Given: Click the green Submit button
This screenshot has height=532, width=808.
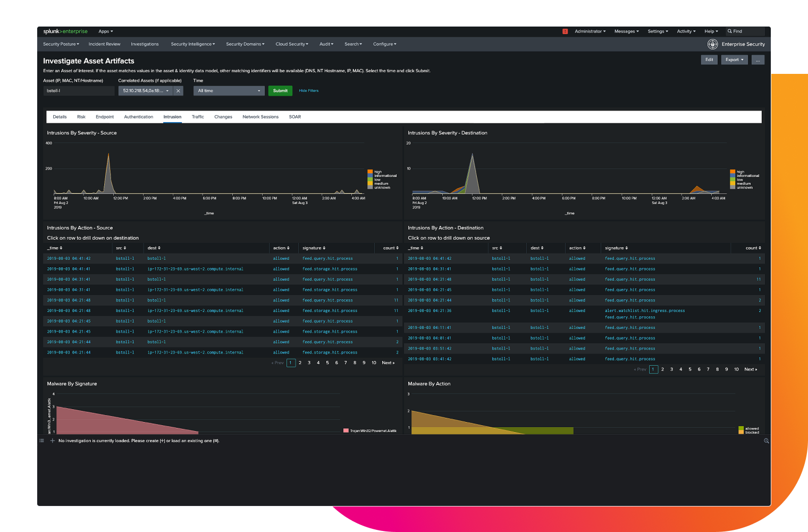Looking at the screenshot, I should tap(280, 90).
